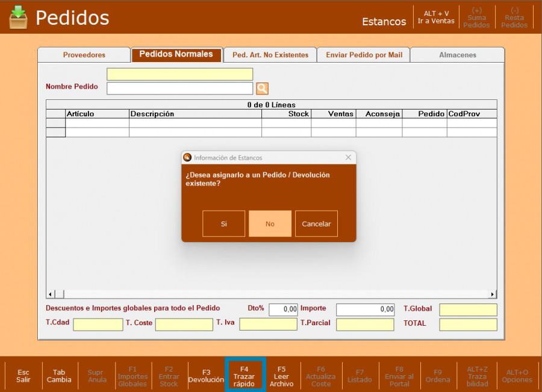Click ALT + V Ir a Ventas

tap(436, 17)
